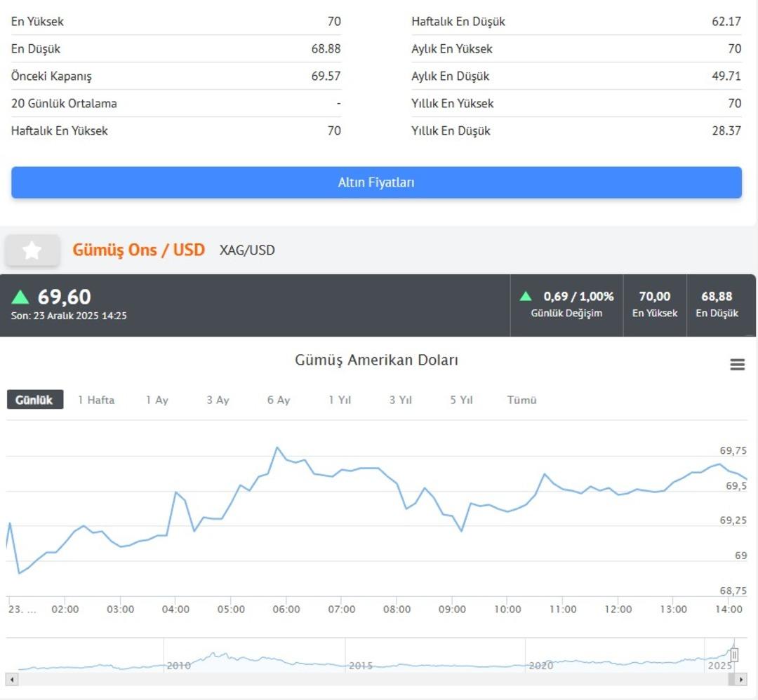Switch chart to 1 Hafta range
Viewport: 758px width, 700px height.
tap(96, 400)
